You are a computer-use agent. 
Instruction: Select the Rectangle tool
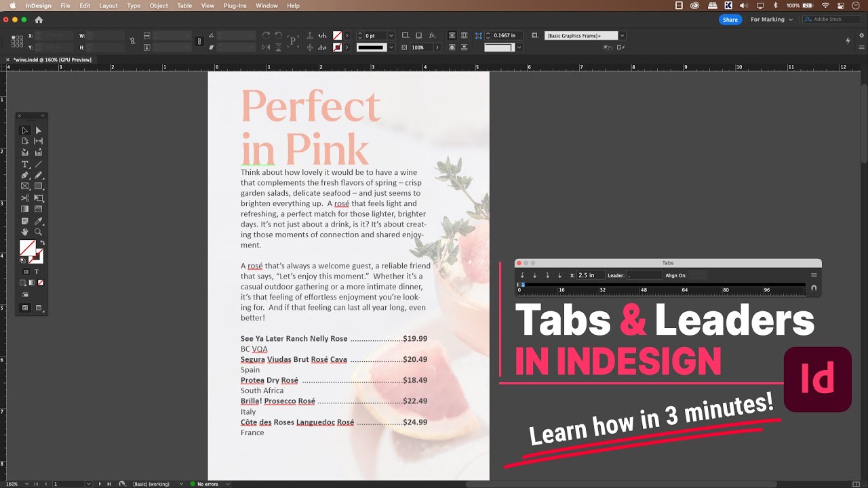pyautogui.click(x=39, y=186)
